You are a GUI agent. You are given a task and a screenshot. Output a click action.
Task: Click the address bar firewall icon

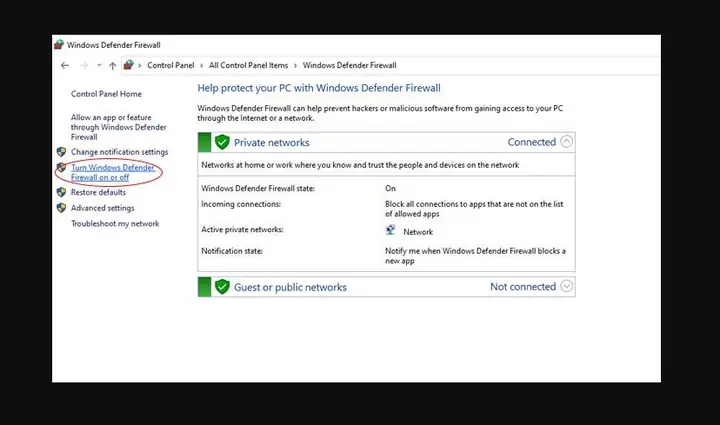(x=129, y=65)
